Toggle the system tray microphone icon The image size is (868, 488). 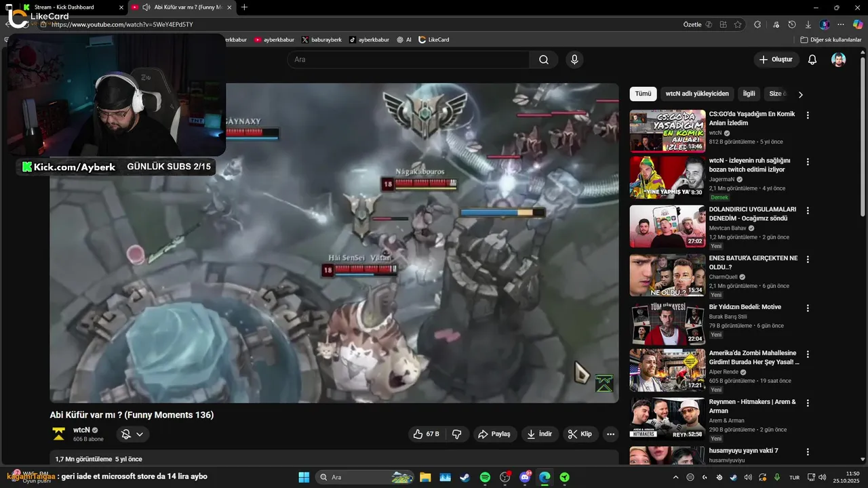coord(777,477)
